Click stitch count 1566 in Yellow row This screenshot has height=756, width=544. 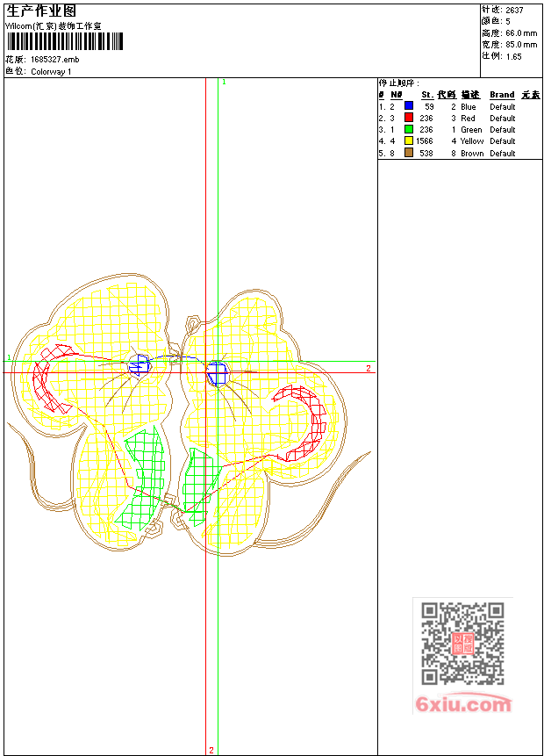425,141
